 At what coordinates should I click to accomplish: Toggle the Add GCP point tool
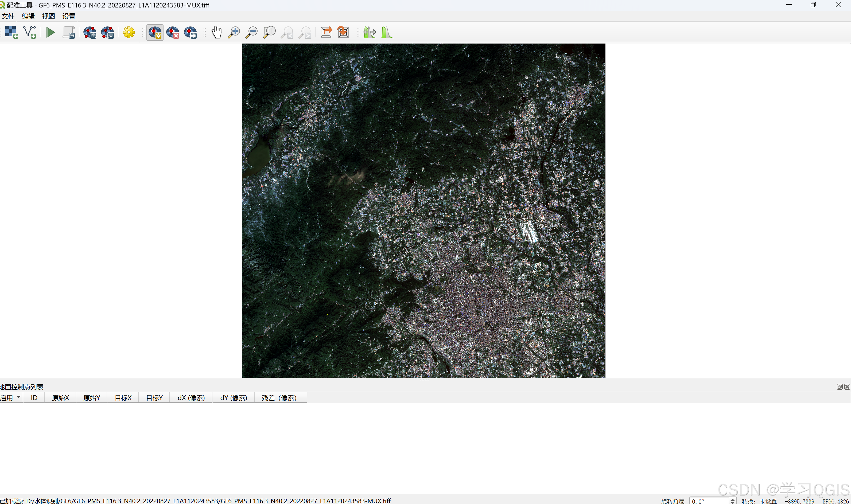pos(155,33)
